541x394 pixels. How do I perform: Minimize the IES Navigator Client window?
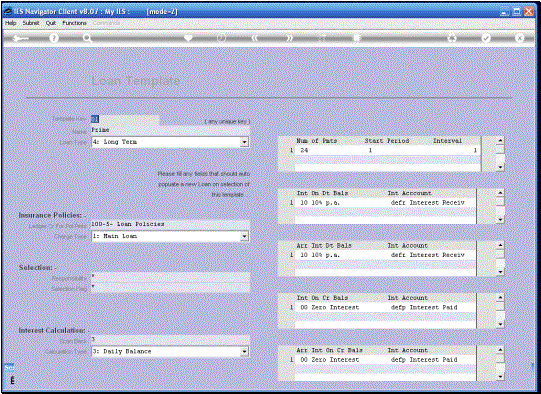click(504, 12)
